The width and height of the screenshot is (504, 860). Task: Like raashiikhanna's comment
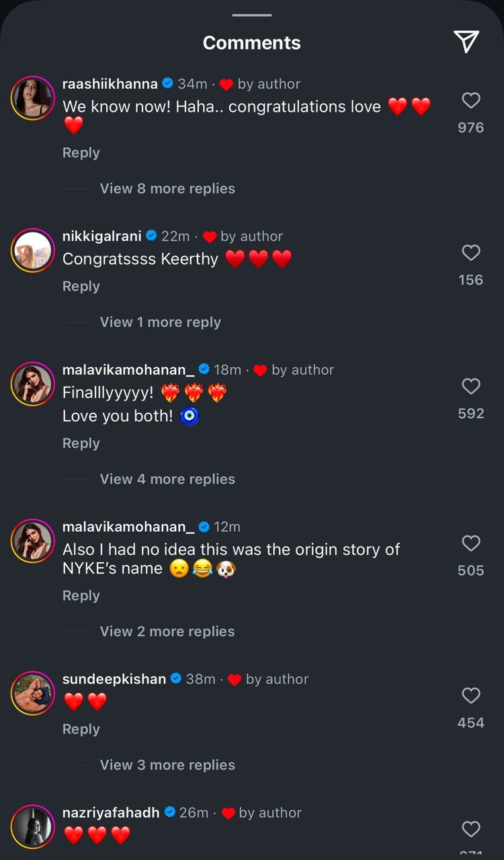click(471, 101)
